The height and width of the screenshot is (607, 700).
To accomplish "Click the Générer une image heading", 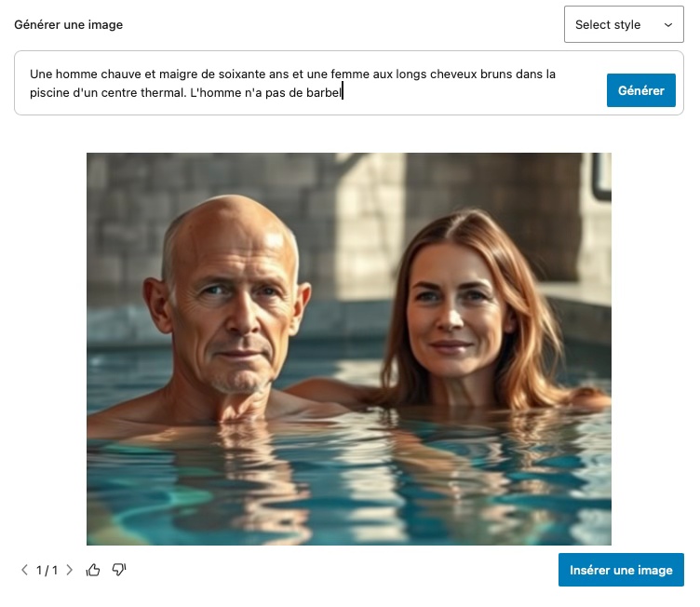I will pyautogui.click(x=69, y=25).
